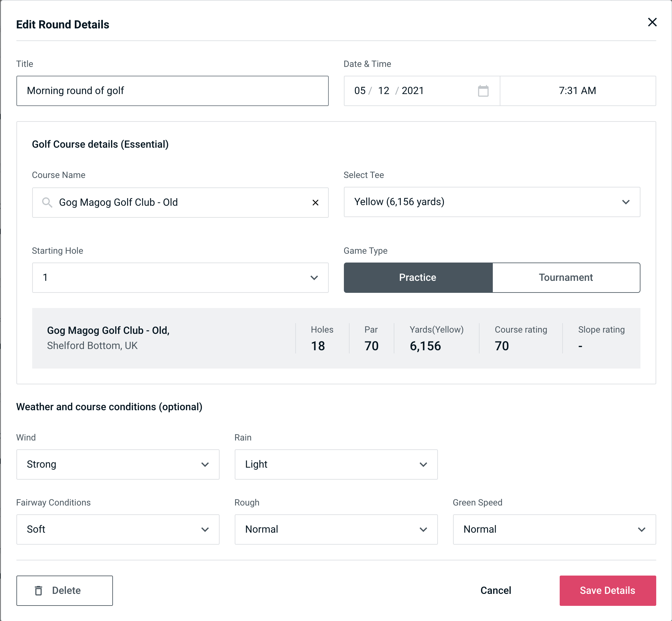Click the Rough condition dropdown
This screenshot has height=621, width=672.
coord(337,529)
